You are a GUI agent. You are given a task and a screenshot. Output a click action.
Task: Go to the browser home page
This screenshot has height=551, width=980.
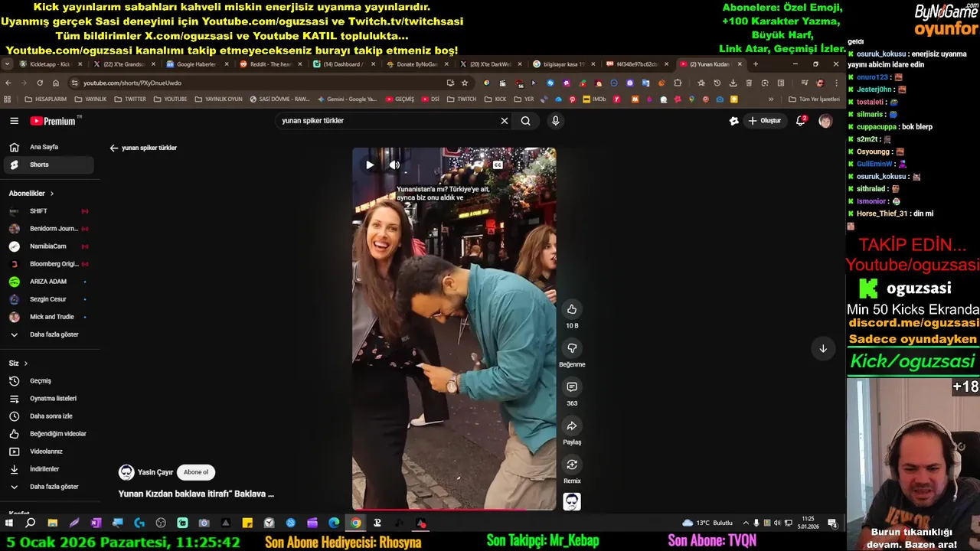point(56,83)
